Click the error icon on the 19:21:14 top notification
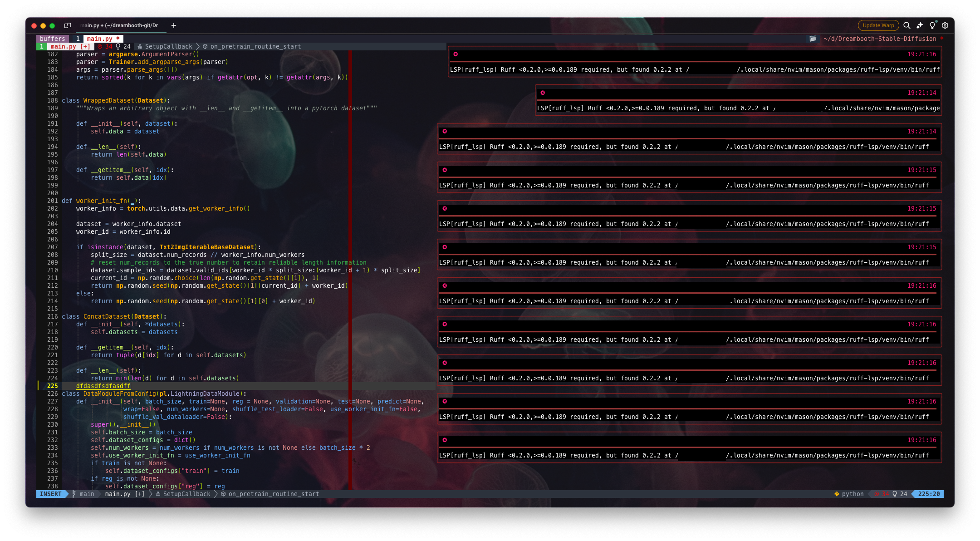Image resolution: width=980 pixels, height=541 pixels. [x=543, y=93]
